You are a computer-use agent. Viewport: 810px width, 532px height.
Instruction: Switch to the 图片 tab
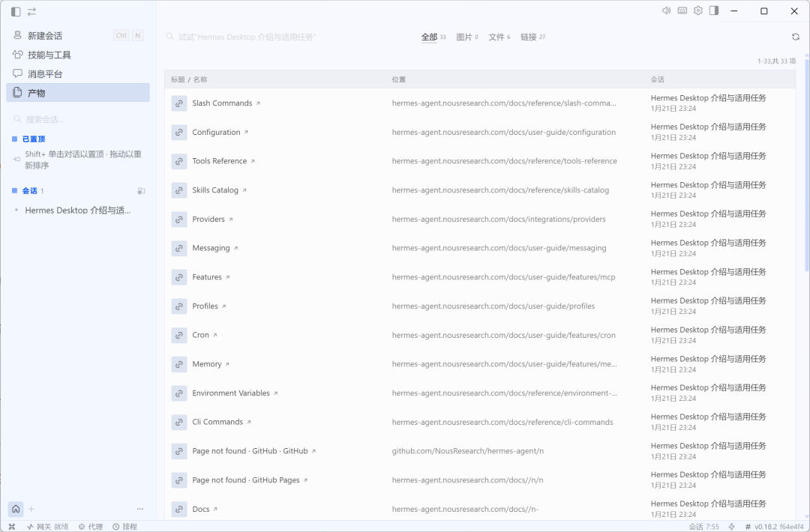click(467, 37)
